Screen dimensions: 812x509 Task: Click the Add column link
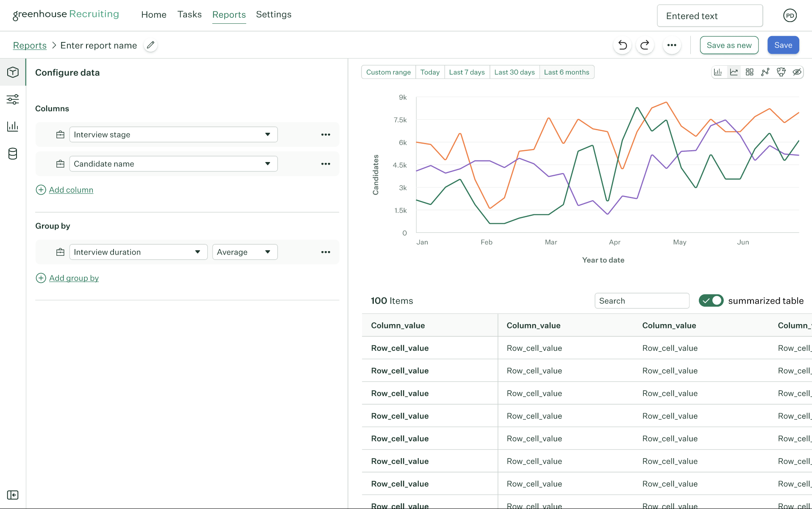71,190
